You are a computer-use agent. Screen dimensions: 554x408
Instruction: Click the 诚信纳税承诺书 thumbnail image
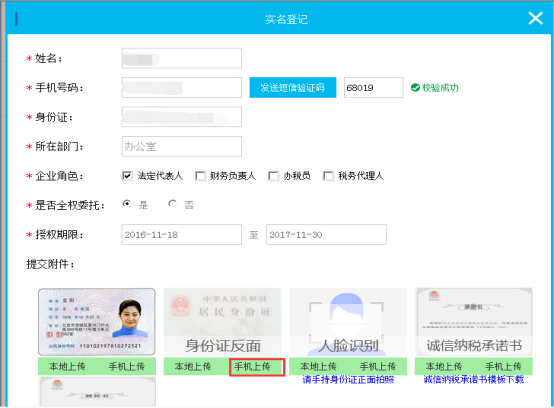(474, 321)
